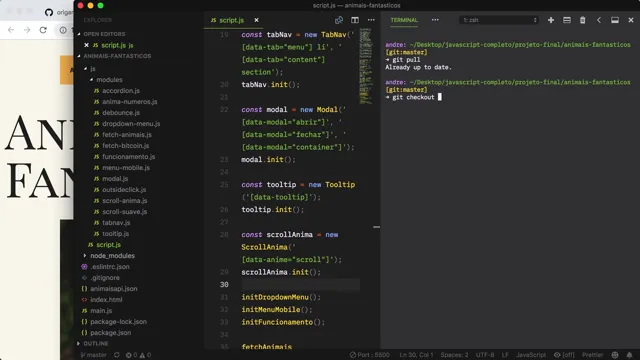Show errors and warnings count
Viewport: 640px width, 360px height.
(x=138, y=355)
